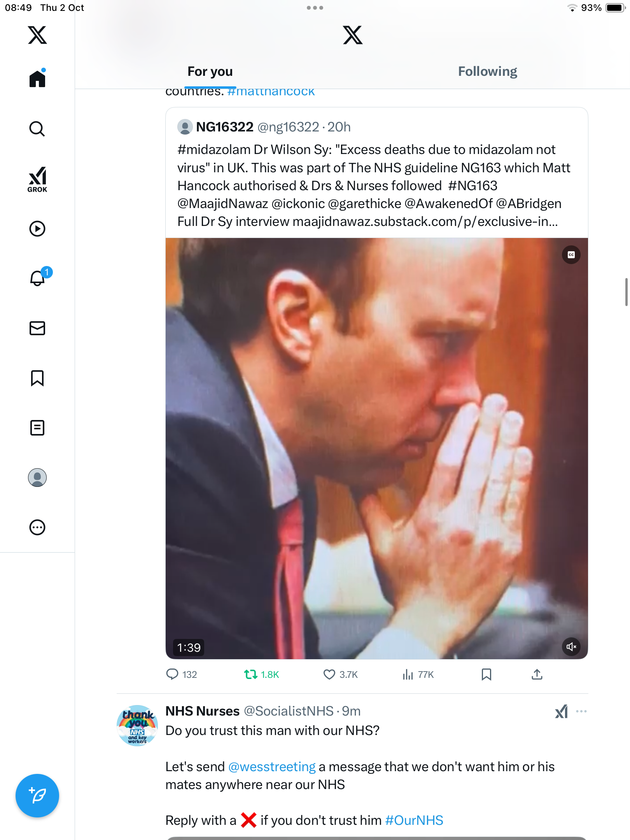Switch to the Following tab

(487, 72)
